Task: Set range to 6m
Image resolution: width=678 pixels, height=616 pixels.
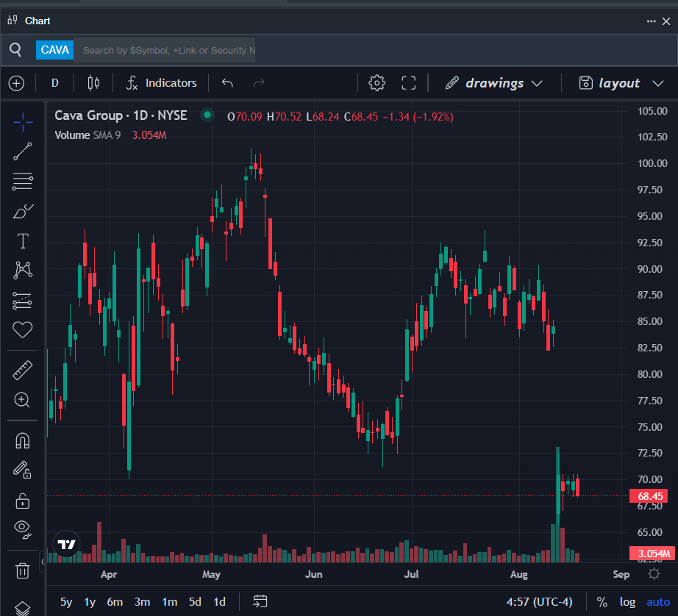Action: point(115,602)
